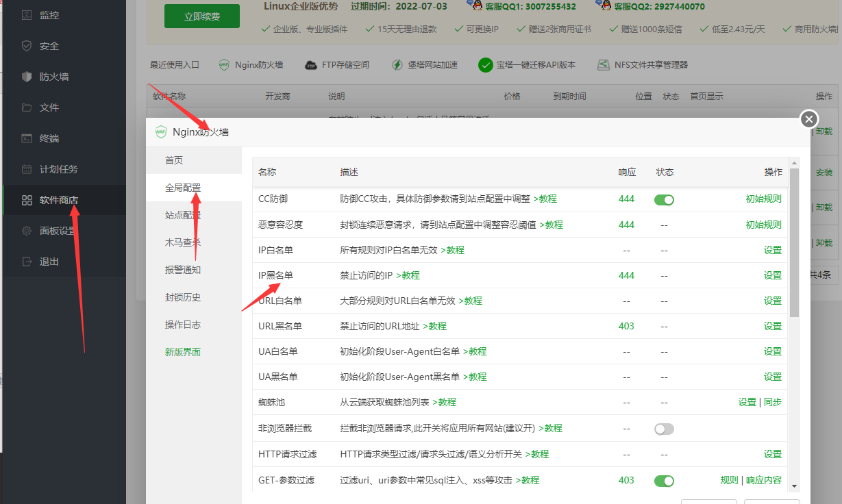Open 设置 for URL黑名单
The height and width of the screenshot is (504, 842).
point(773,326)
